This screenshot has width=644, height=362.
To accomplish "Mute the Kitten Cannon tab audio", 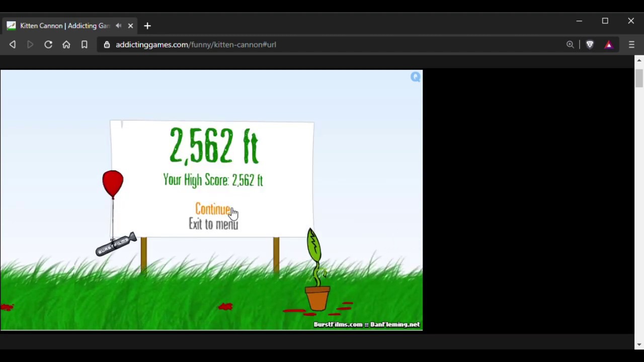I will click(119, 26).
